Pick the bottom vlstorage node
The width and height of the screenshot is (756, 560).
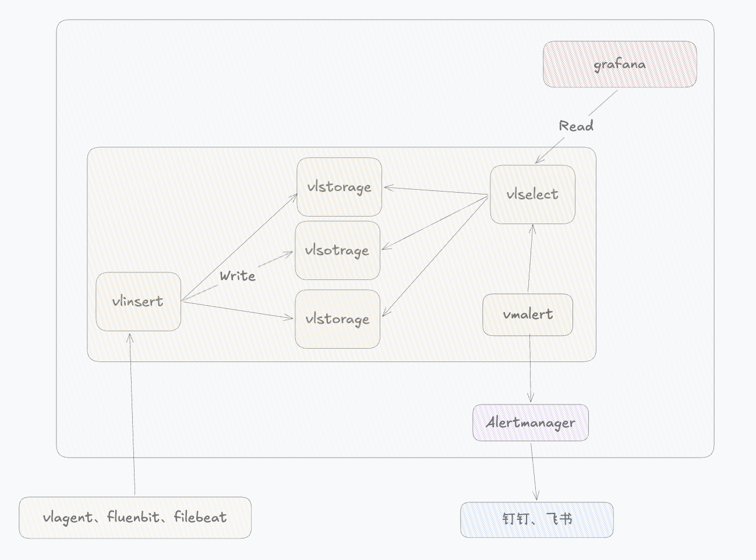click(x=337, y=319)
